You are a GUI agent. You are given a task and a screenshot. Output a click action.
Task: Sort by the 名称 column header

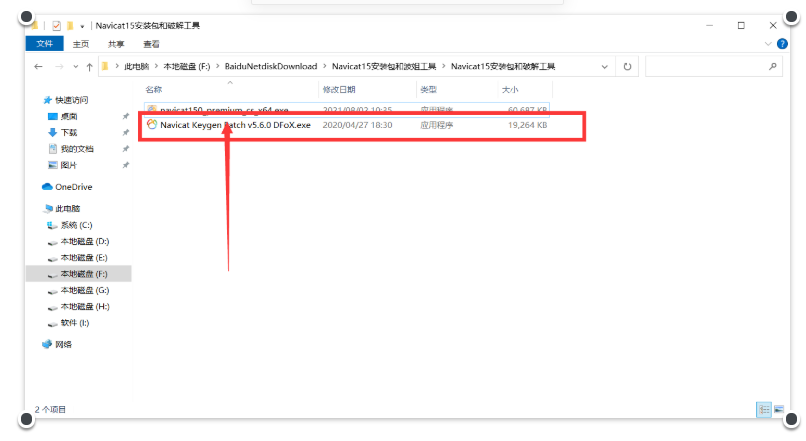pyautogui.click(x=154, y=89)
